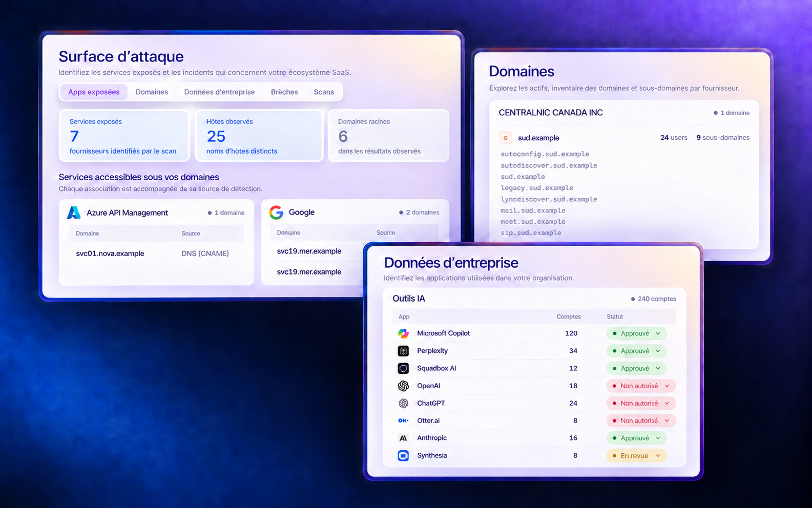812x508 pixels.
Task: Click the ChatGPT app icon
Action: click(x=403, y=403)
